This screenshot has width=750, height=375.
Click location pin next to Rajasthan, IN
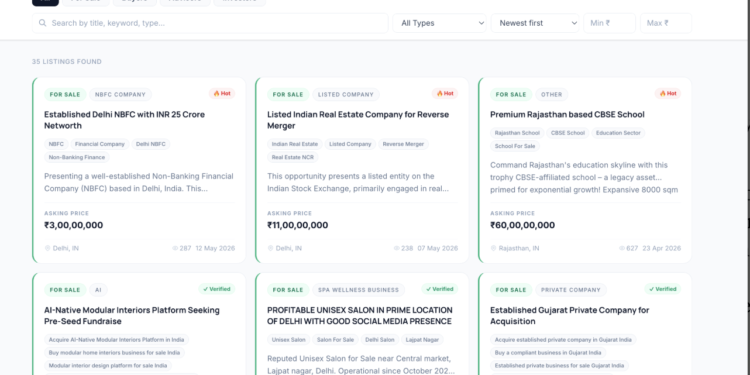tap(493, 248)
